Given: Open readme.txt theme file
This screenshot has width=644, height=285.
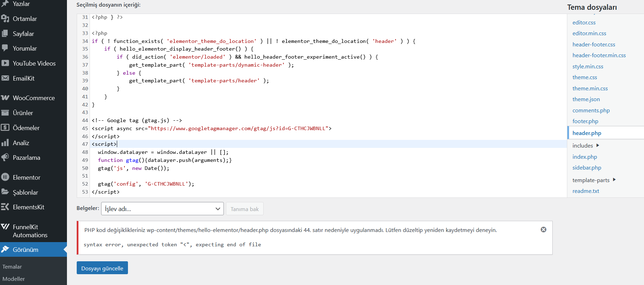Looking at the screenshot, I should coord(586,191).
